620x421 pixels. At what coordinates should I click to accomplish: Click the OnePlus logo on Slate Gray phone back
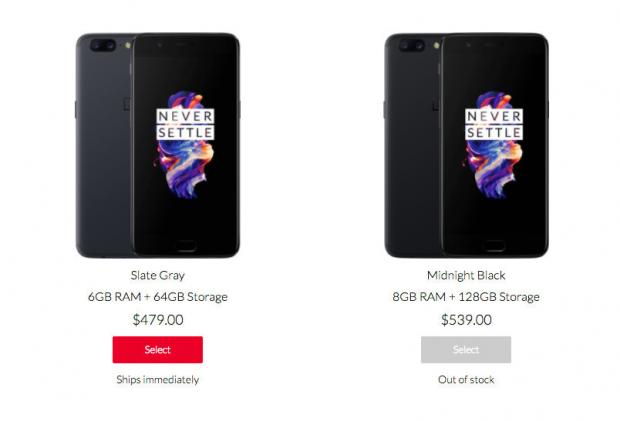(x=127, y=102)
